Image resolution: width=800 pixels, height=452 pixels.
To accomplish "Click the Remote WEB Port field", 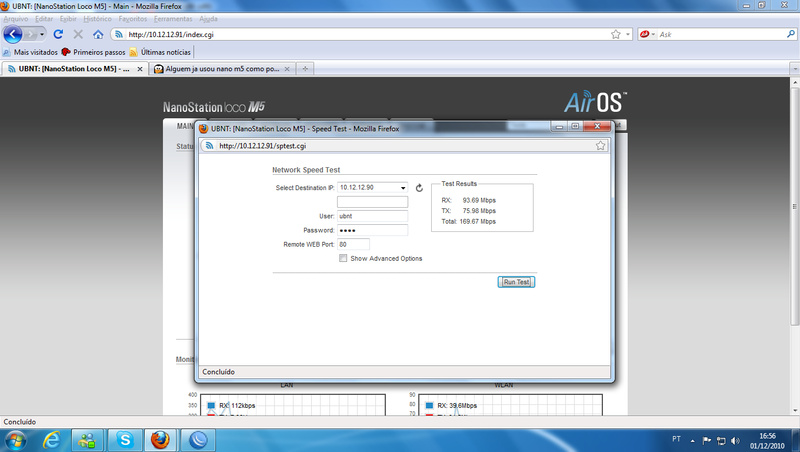I will [353, 244].
